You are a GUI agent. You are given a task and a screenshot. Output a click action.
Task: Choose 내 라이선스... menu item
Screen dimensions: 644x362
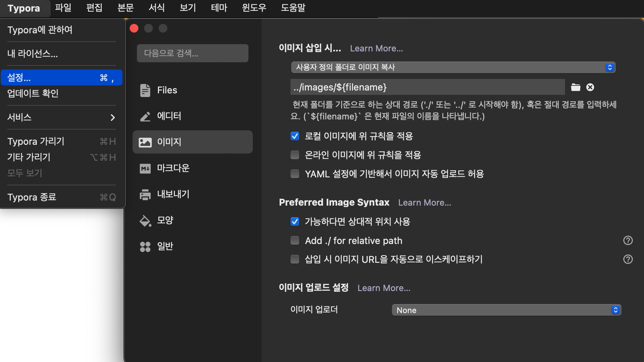pos(61,54)
